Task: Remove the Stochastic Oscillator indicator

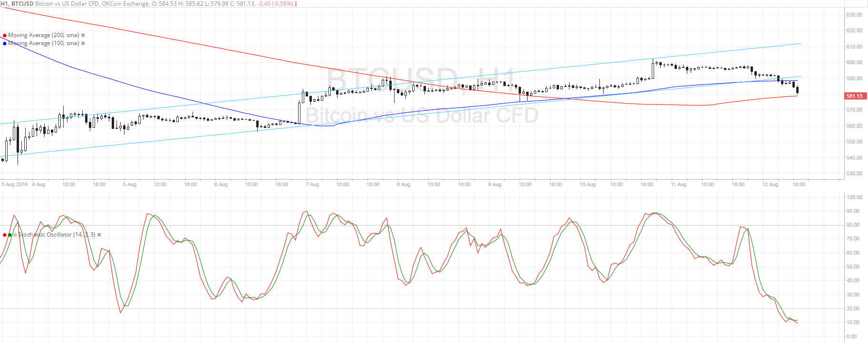Action: [x=99, y=235]
